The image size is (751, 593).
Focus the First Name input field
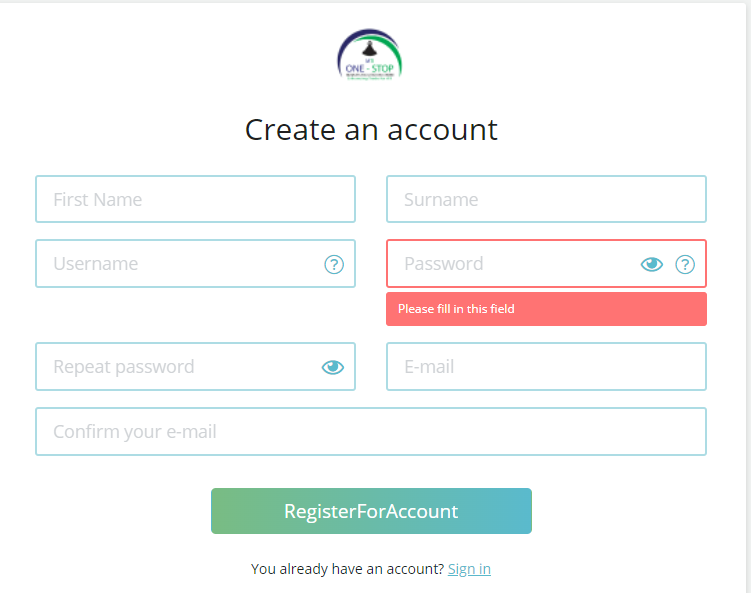(x=195, y=199)
